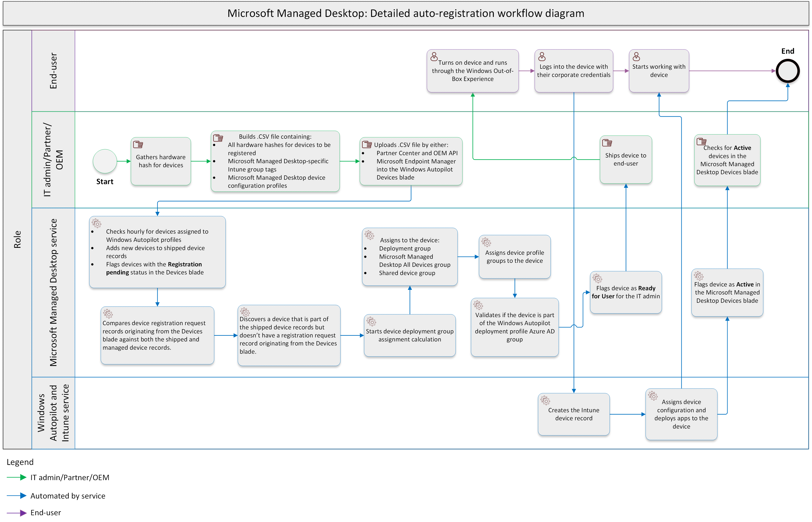Click Checks for Active devices box
Image resolution: width=812 pixels, height=522 pixels.
[x=727, y=160]
